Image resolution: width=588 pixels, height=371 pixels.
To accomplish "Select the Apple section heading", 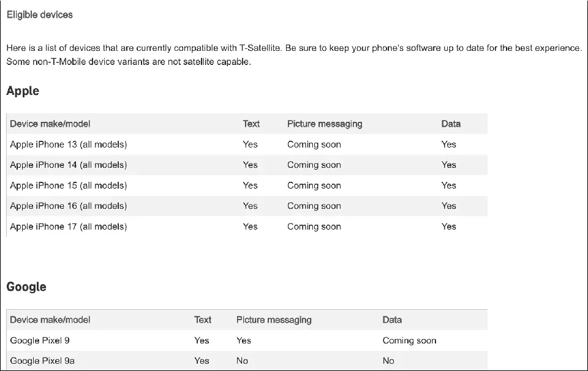I will coord(23,91).
